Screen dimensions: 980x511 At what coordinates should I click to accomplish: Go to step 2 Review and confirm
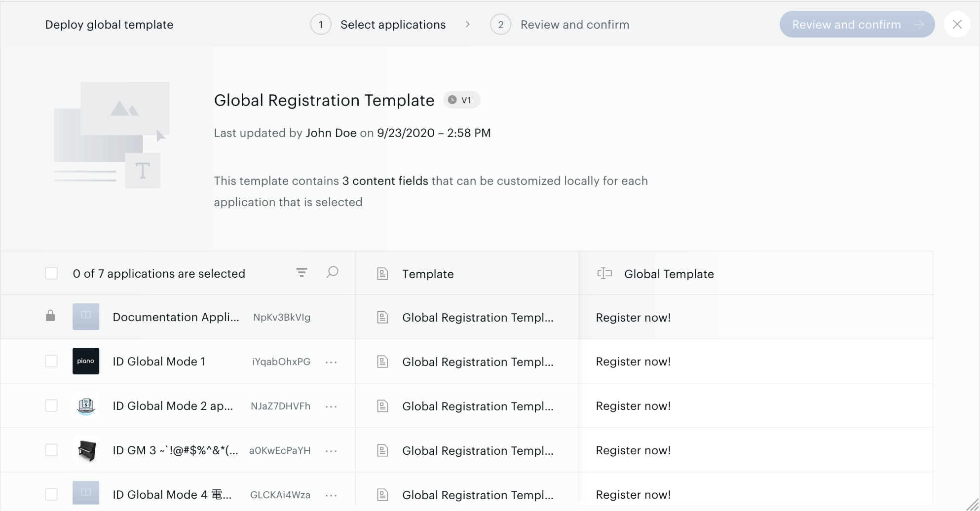560,25
